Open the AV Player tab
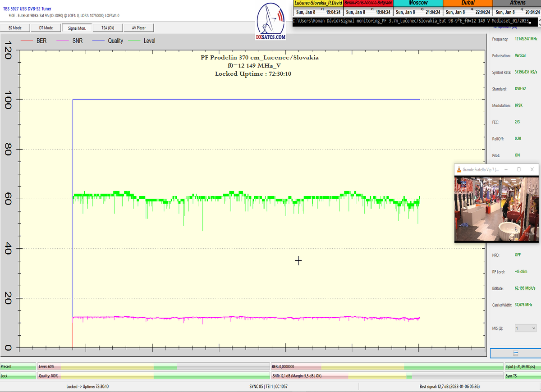This screenshot has height=392, width=541. pos(139,28)
